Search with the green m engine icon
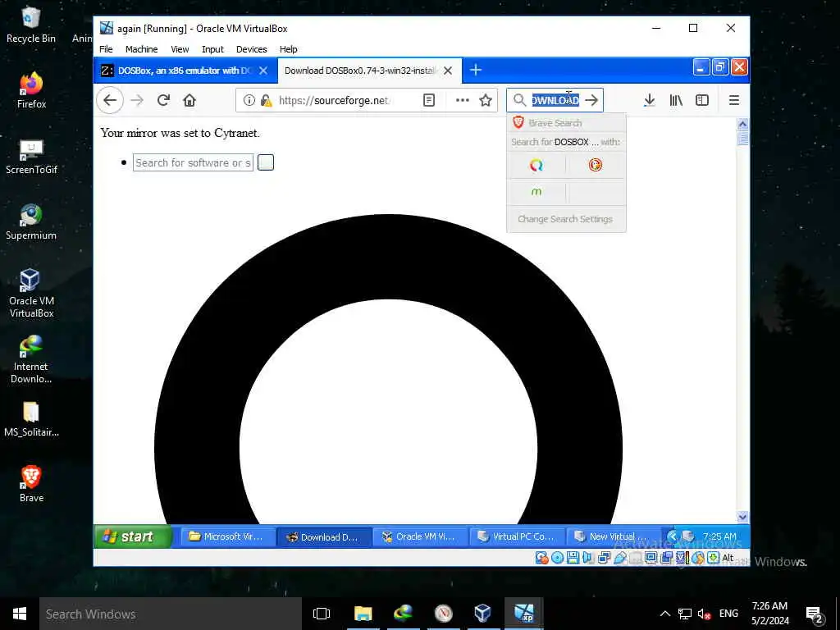Viewport: 840px width, 630px height. tap(536, 192)
